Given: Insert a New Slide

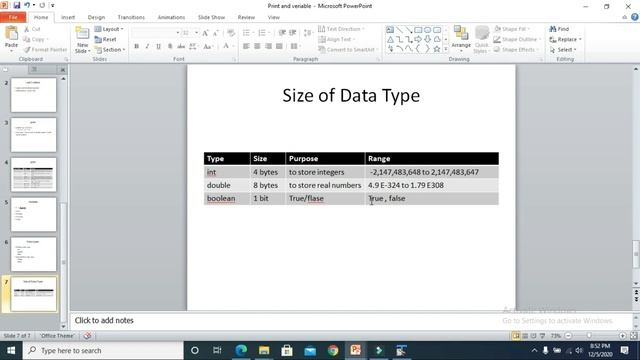Looking at the screenshot, I should coord(82,40).
